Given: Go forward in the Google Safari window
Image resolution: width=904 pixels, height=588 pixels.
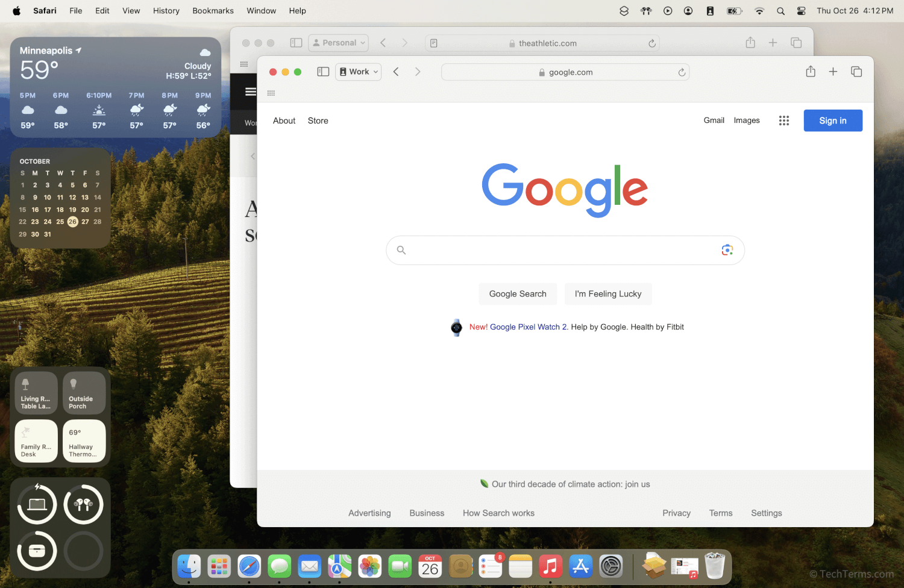Looking at the screenshot, I should [x=418, y=72].
